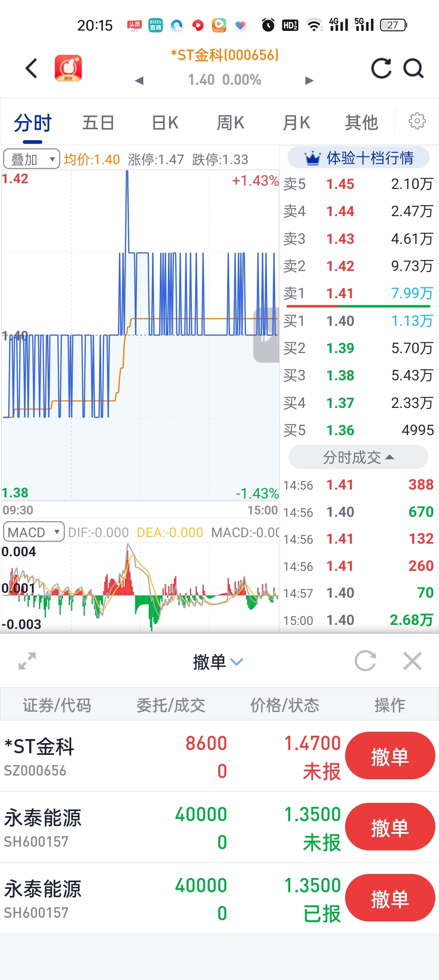Collapse the 分时成交 section
439x980 pixels.
coord(358,457)
